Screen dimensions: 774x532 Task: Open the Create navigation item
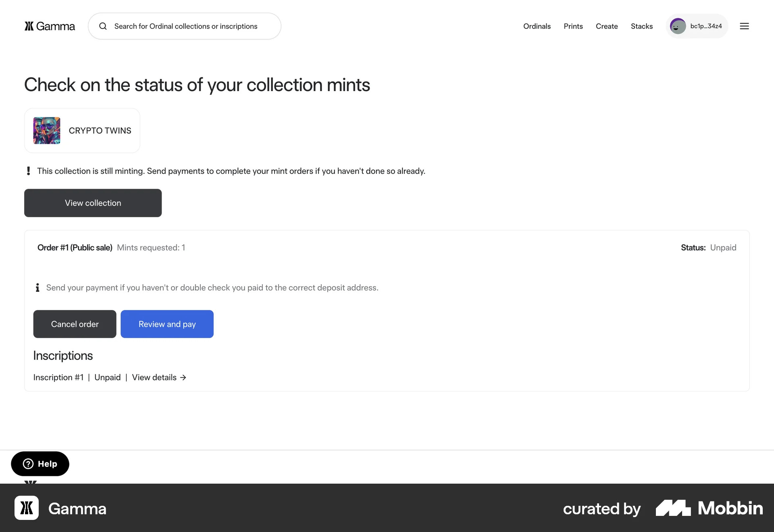click(x=606, y=26)
